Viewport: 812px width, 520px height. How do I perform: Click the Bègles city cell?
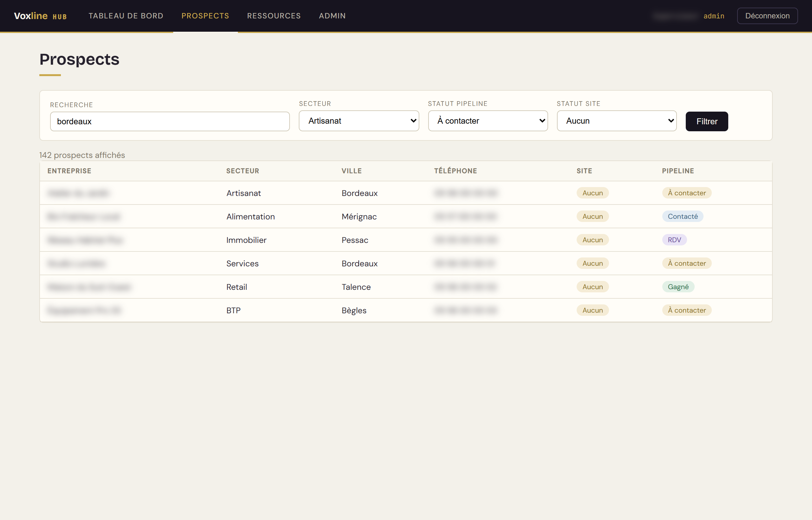click(x=354, y=310)
